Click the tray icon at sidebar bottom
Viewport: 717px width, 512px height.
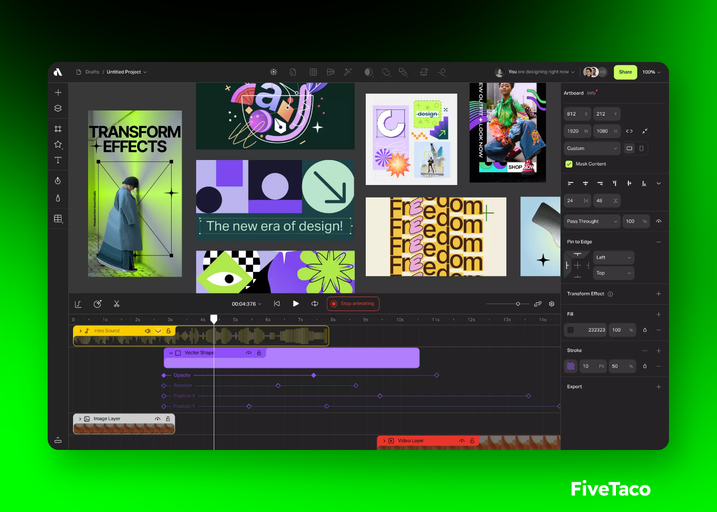click(x=58, y=440)
